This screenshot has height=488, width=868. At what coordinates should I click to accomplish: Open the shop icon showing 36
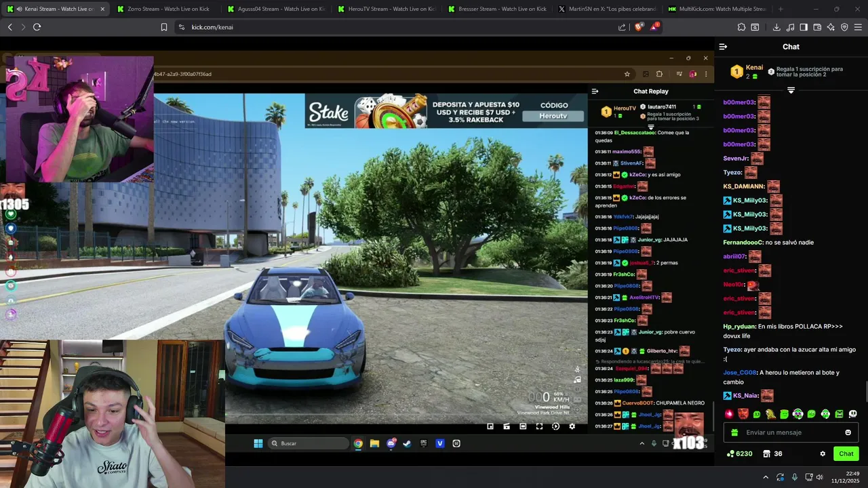tap(772, 454)
